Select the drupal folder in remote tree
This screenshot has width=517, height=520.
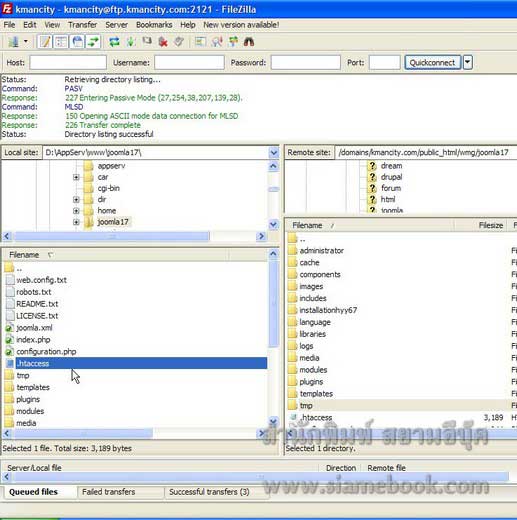click(x=391, y=177)
